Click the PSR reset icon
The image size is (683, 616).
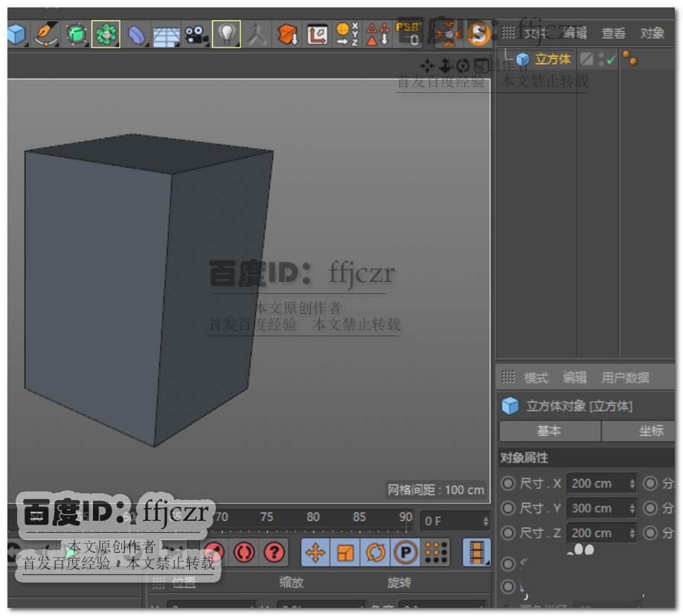coord(408,33)
